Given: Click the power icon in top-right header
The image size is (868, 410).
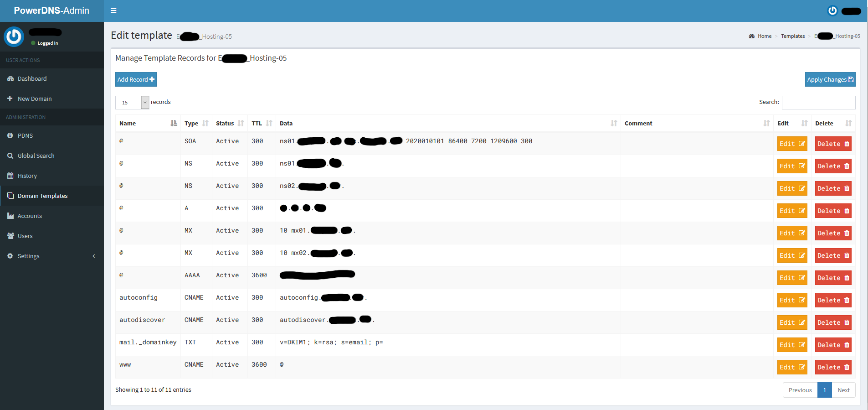Looking at the screenshot, I should [832, 10].
